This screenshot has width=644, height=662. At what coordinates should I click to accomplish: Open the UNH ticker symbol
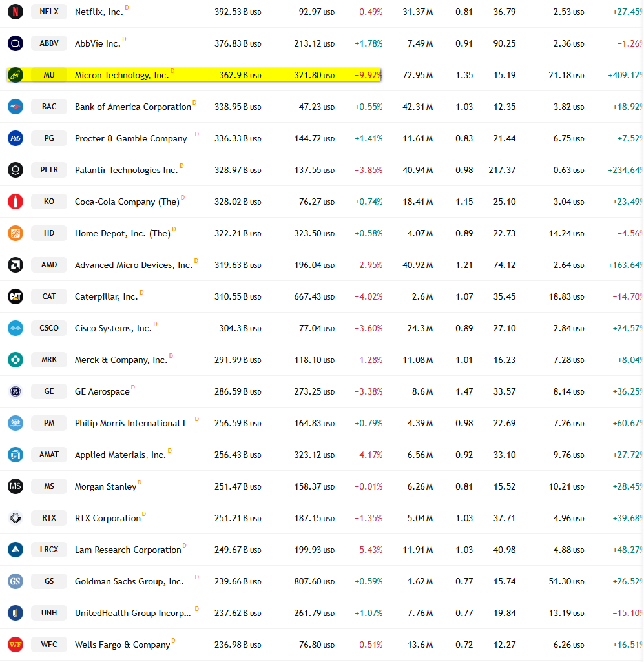pos(49,613)
